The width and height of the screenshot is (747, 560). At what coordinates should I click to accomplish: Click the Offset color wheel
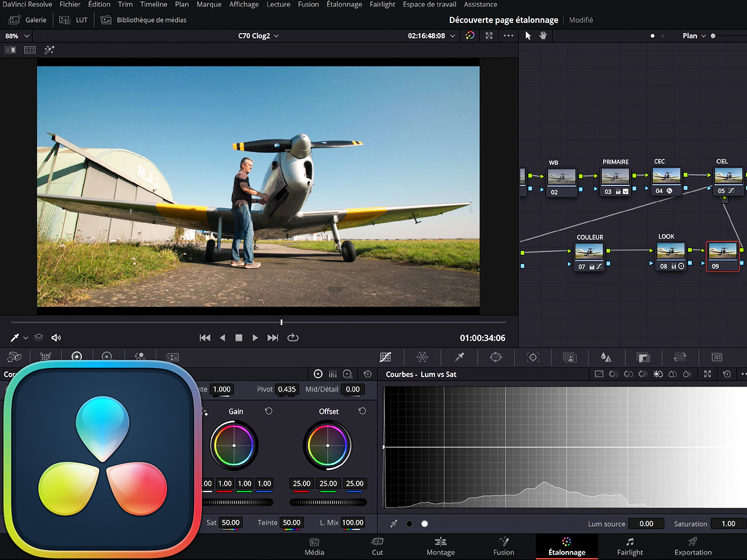(328, 446)
